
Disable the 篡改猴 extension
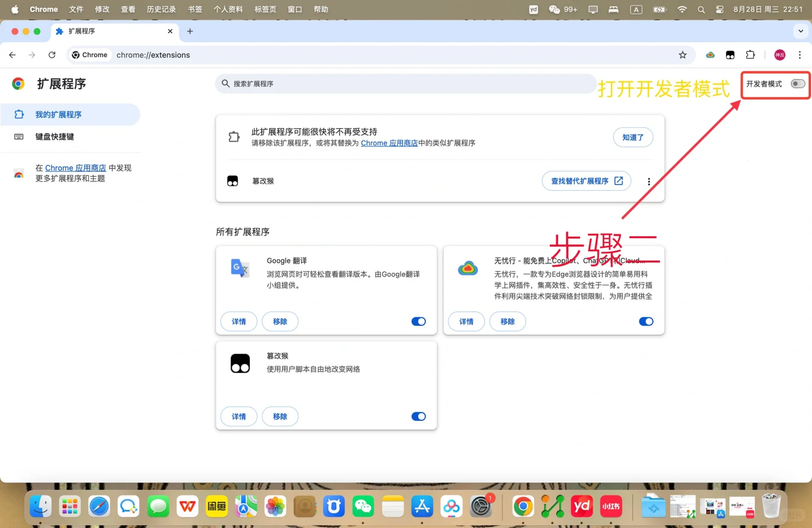click(418, 417)
